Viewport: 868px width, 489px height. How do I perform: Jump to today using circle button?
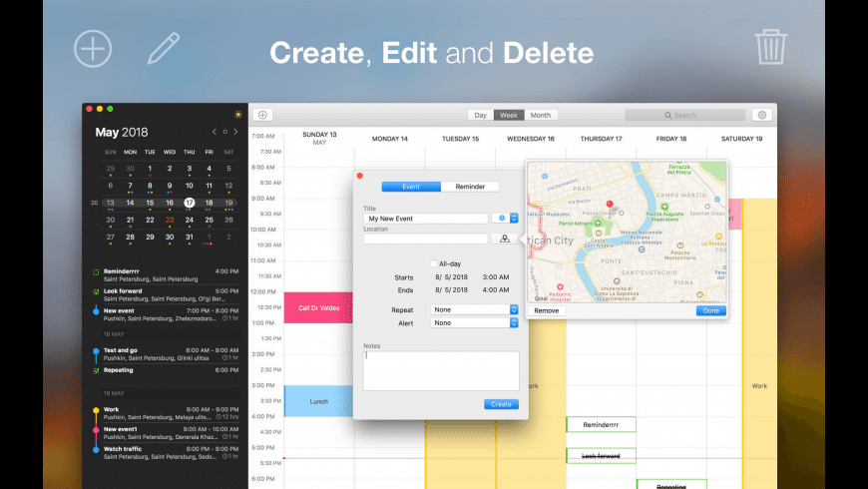pos(224,132)
